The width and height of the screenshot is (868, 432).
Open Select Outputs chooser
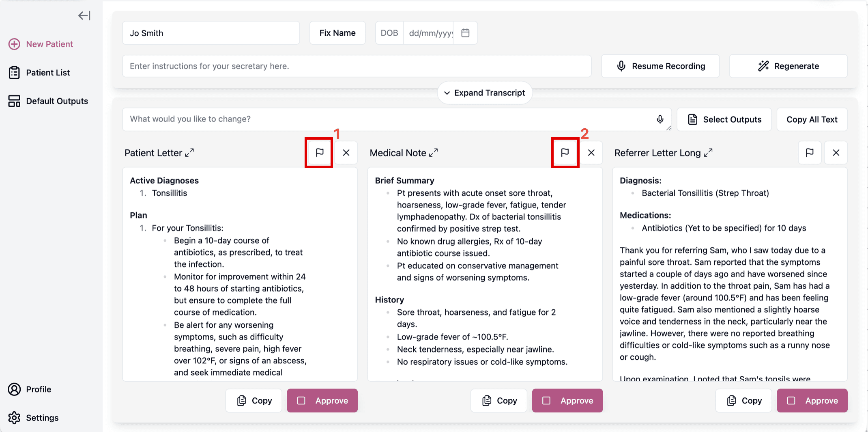tap(724, 119)
